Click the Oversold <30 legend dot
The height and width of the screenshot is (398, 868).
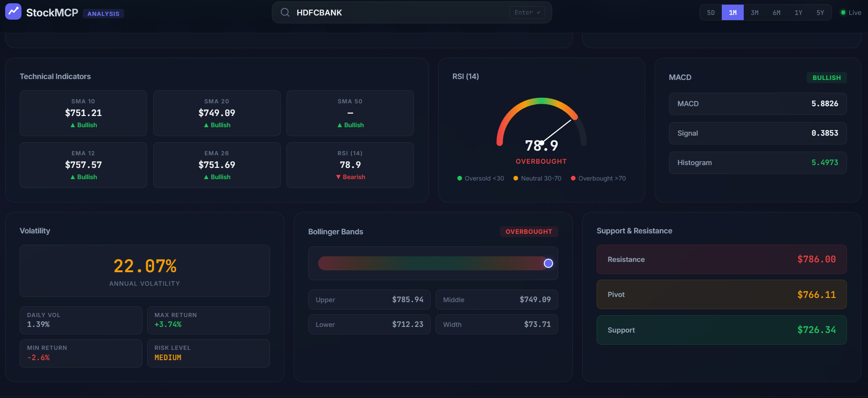point(460,178)
